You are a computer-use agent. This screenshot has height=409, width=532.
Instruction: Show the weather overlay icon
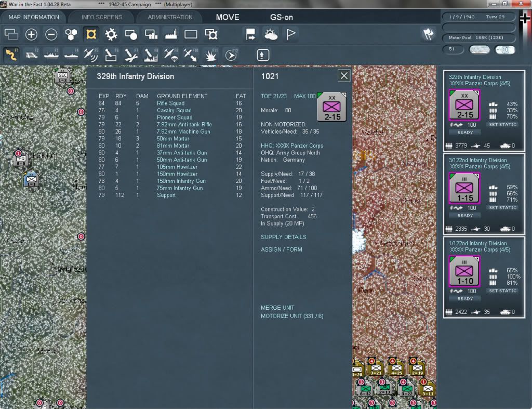tap(270, 34)
